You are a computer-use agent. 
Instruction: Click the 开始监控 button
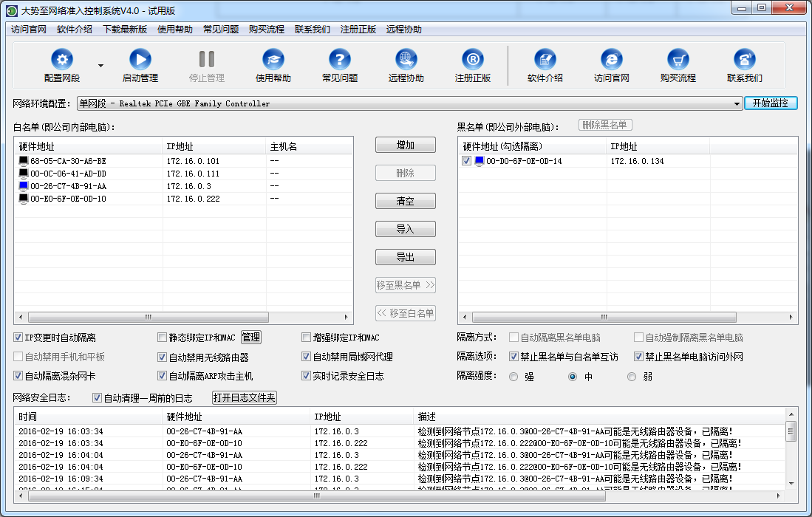pos(771,103)
